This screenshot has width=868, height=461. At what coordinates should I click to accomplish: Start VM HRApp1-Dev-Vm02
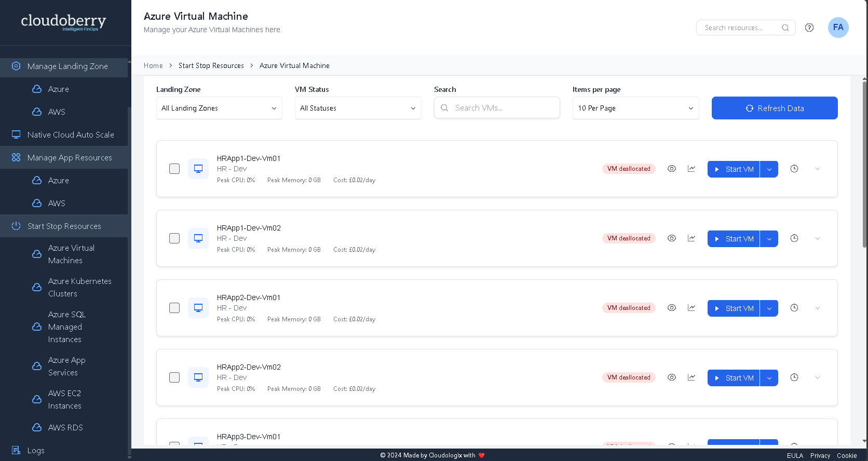[734, 239]
